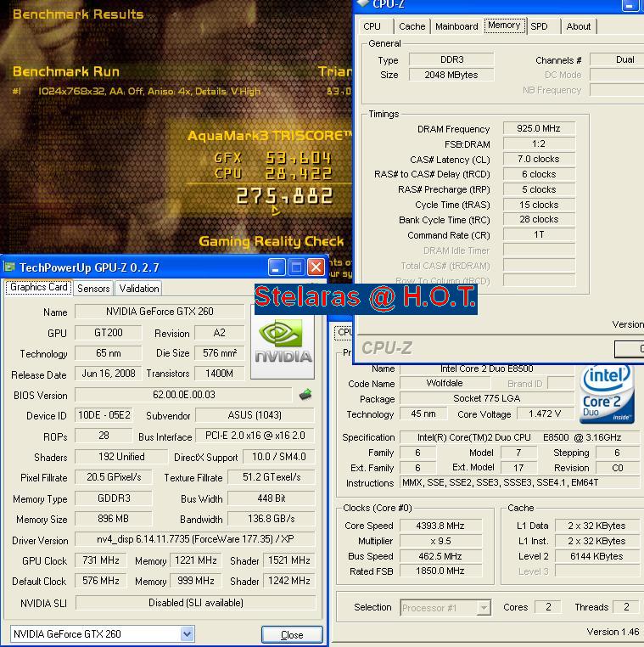The height and width of the screenshot is (647, 644).
Task: Click the Release Date value Jun 16, 2008
Action: tap(108, 374)
